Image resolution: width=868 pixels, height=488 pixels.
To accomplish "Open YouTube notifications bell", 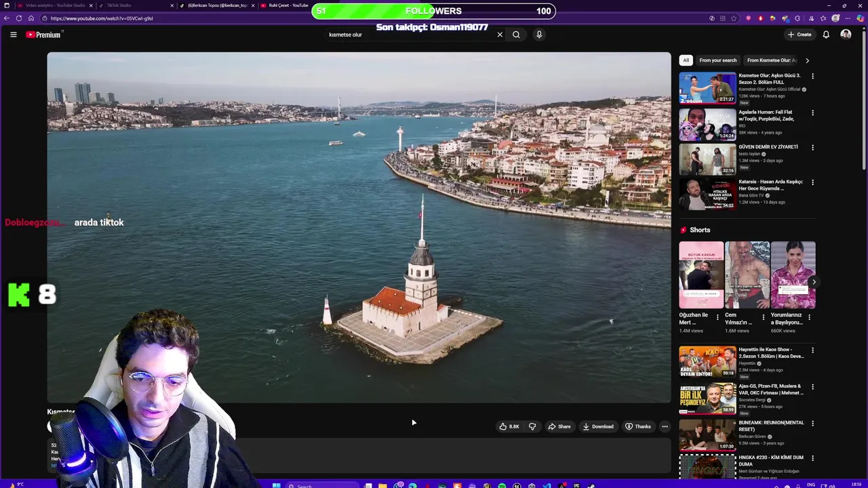I will coord(826,35).
